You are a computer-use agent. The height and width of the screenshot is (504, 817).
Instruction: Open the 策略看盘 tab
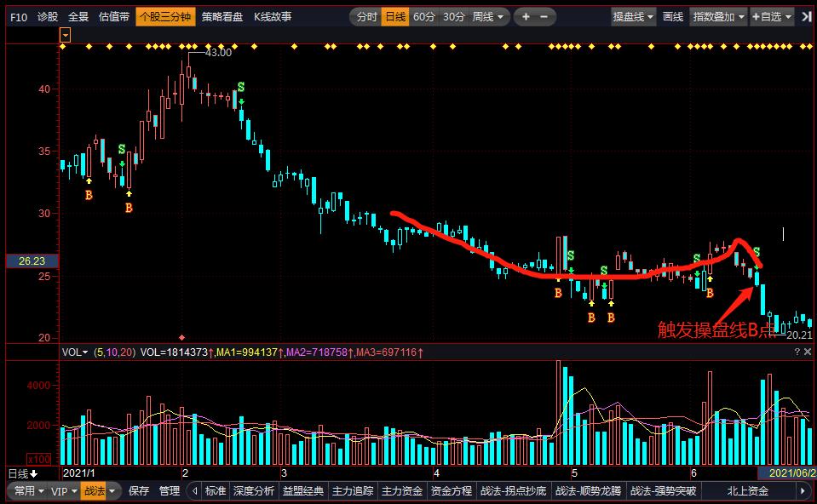click(222, 17)
